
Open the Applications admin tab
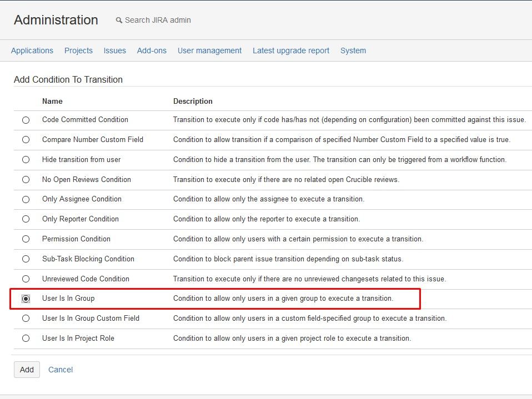(x=32, y=50)
